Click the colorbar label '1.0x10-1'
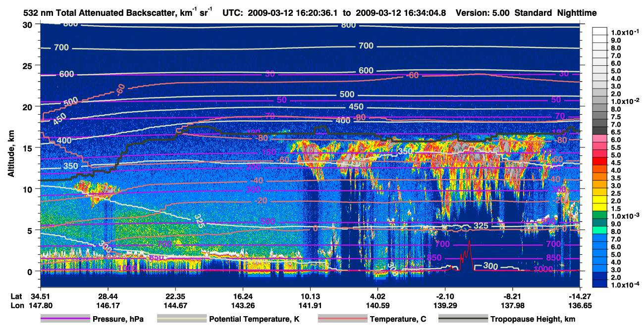Viewport: 644px width, 330px height. tap(625, 31)
